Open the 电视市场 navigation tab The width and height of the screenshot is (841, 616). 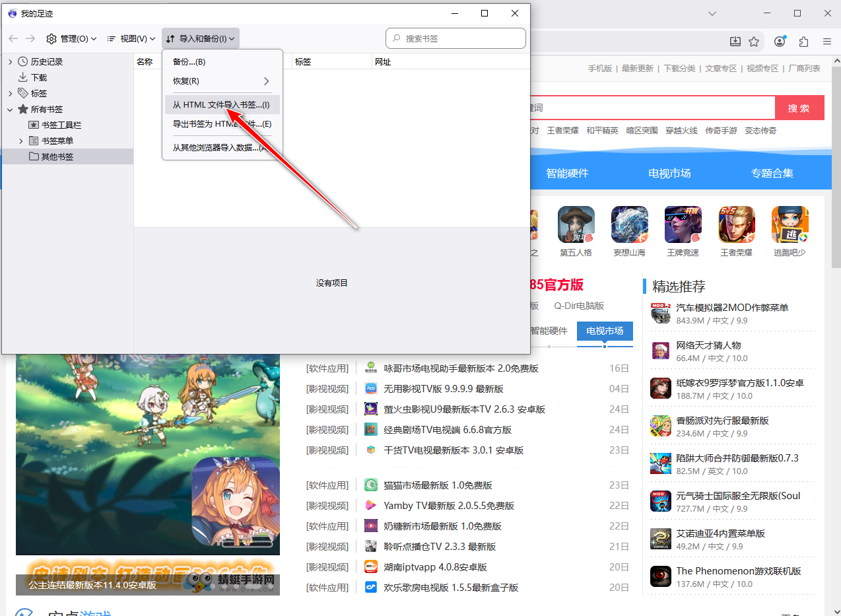click(x=669, y=174)
